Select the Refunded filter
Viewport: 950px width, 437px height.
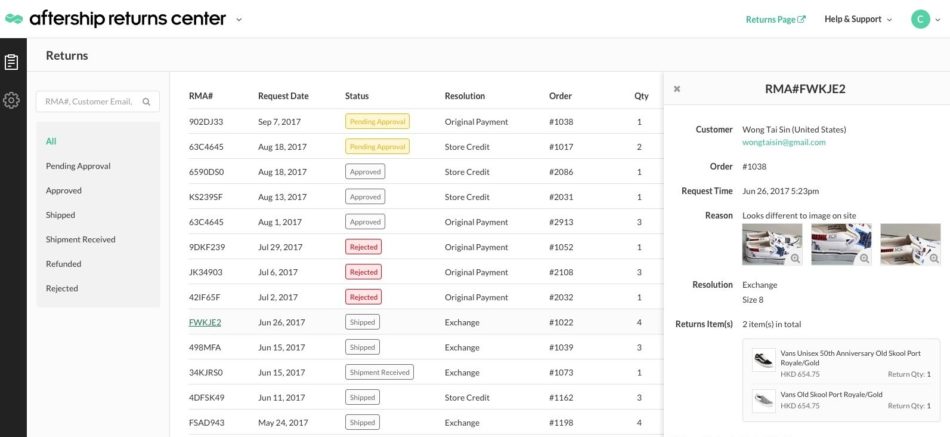(64, 264)
